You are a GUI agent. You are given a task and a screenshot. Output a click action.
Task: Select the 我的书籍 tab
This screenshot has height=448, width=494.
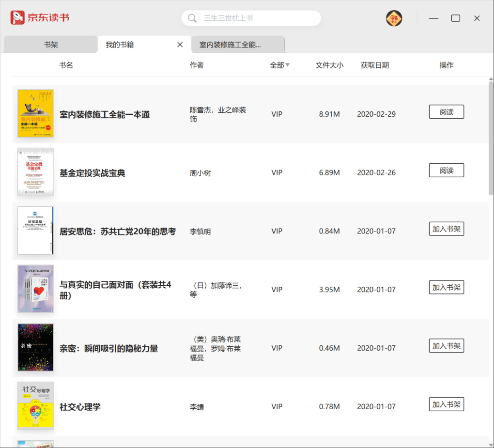point(144,45)
